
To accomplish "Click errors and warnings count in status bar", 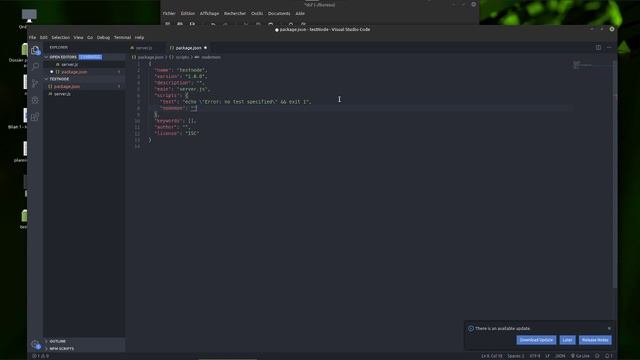I will coord(40,356).
